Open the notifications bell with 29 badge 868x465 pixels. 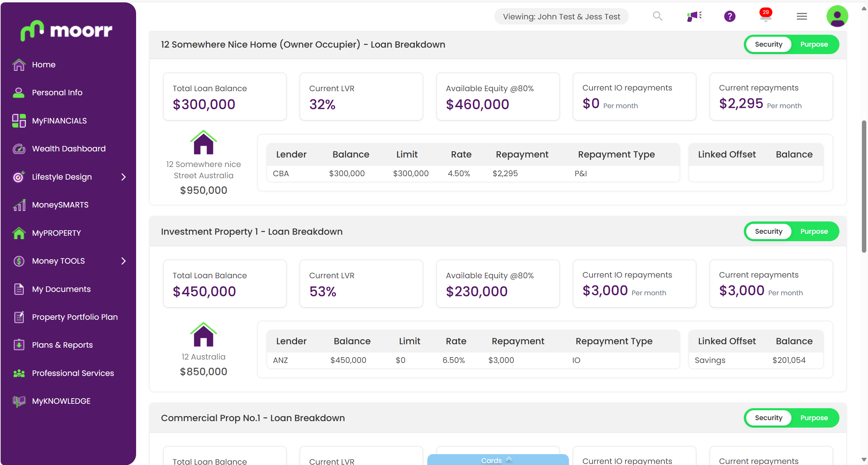point(766,15)
